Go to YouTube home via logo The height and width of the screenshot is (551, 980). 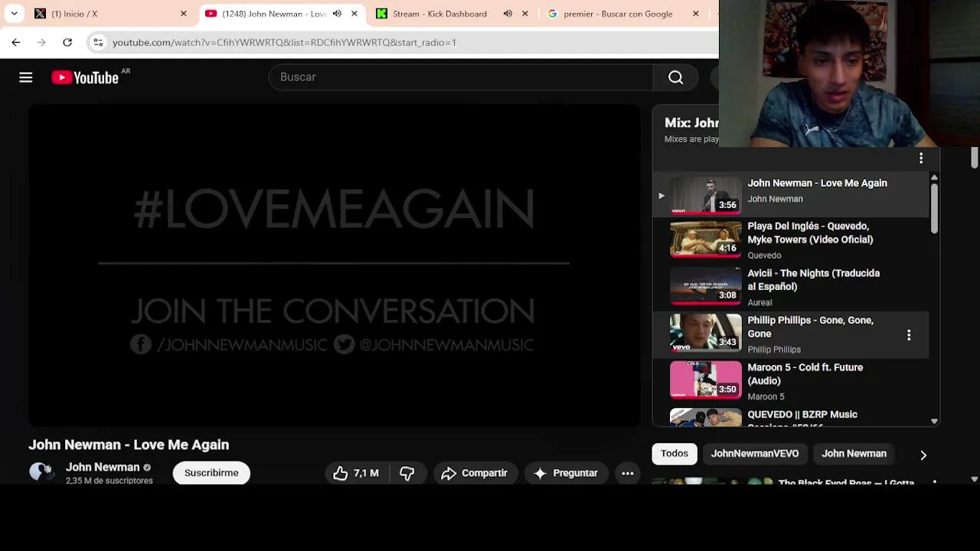pyautogui.click(x=85, y=77)
